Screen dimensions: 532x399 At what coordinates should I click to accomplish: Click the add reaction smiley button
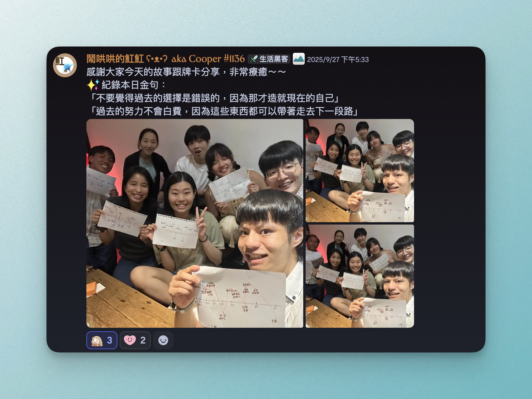163,340
